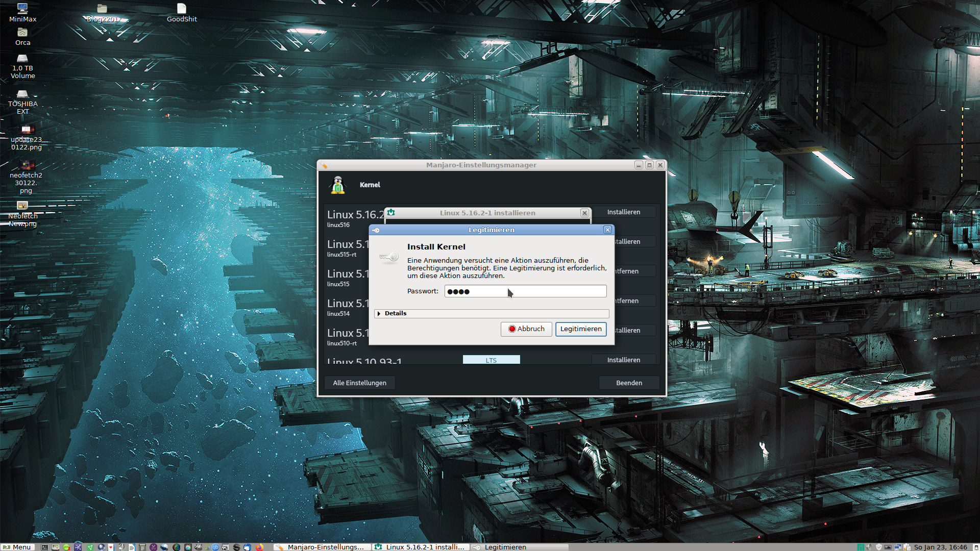980x551 pixels.
Task: Open the Orca desktop folder
Action: (22, 37)
